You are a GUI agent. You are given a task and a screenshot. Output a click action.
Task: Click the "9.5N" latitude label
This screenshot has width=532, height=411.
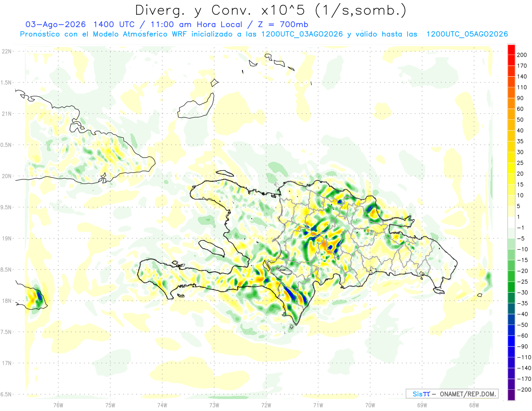(x=6, y=207)
